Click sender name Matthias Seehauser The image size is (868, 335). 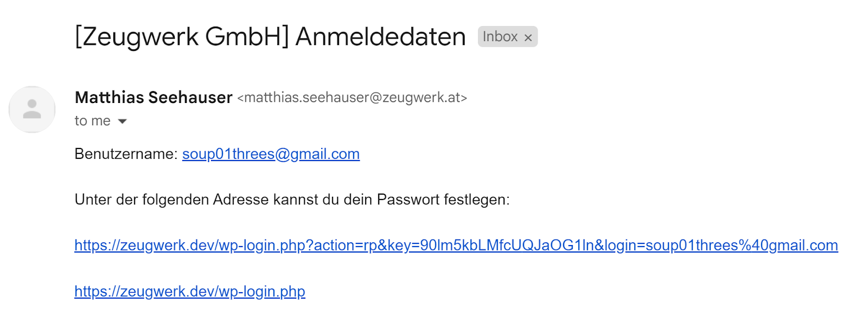pyautogui.click(x=154, y=98)
